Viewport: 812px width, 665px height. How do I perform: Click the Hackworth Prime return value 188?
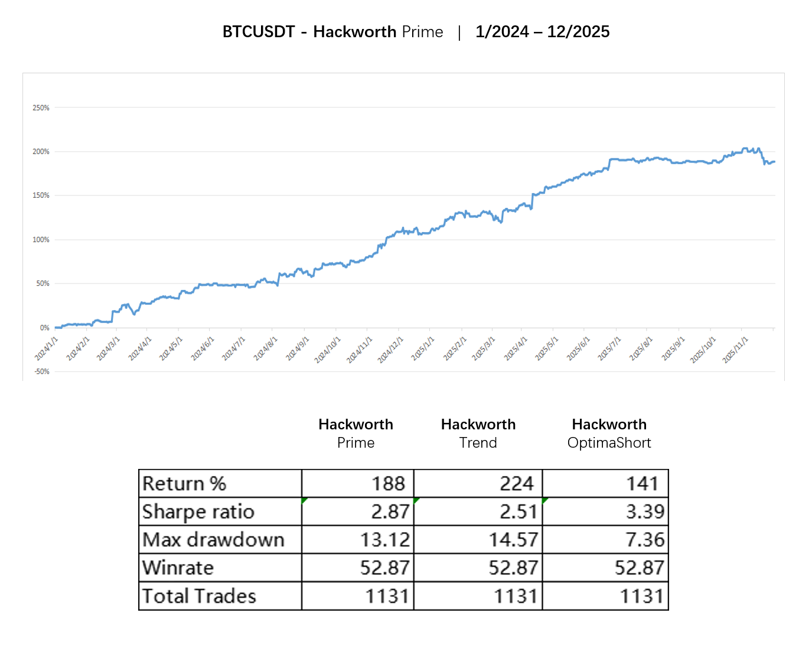(388, 484)
